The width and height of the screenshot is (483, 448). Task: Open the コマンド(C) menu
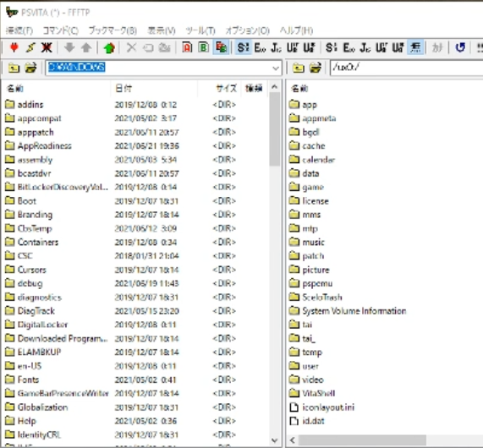[60, 30]
